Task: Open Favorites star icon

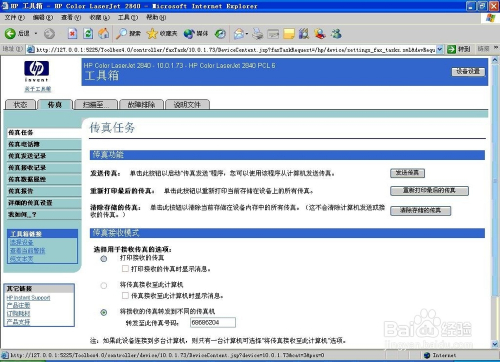Action: [152, 33]
